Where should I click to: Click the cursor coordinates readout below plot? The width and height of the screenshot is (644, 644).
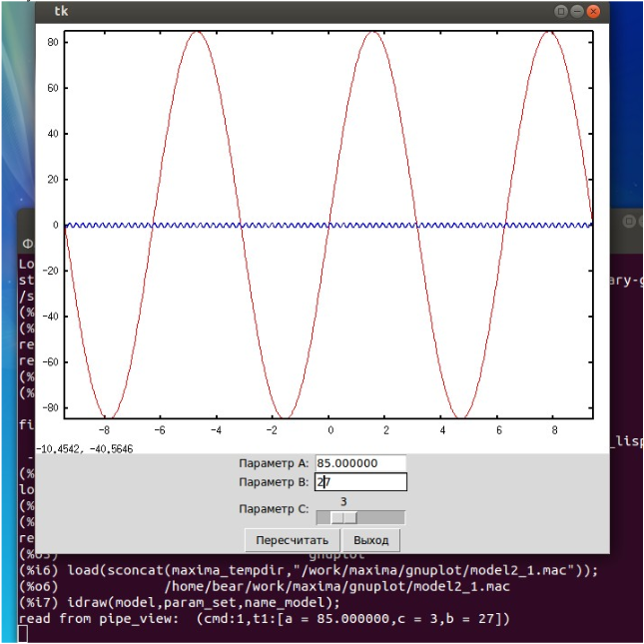tap(85, 449)
